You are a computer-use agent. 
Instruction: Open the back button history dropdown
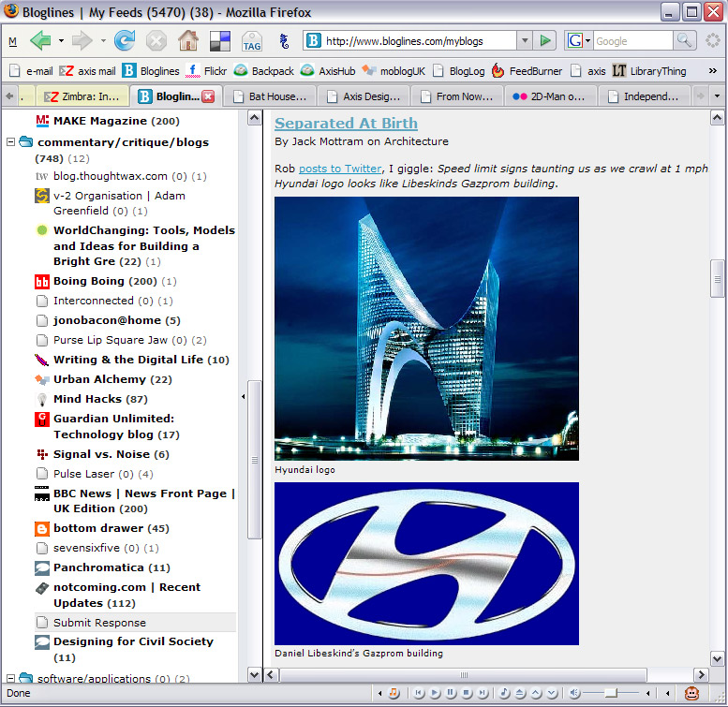tap(61, 41)
